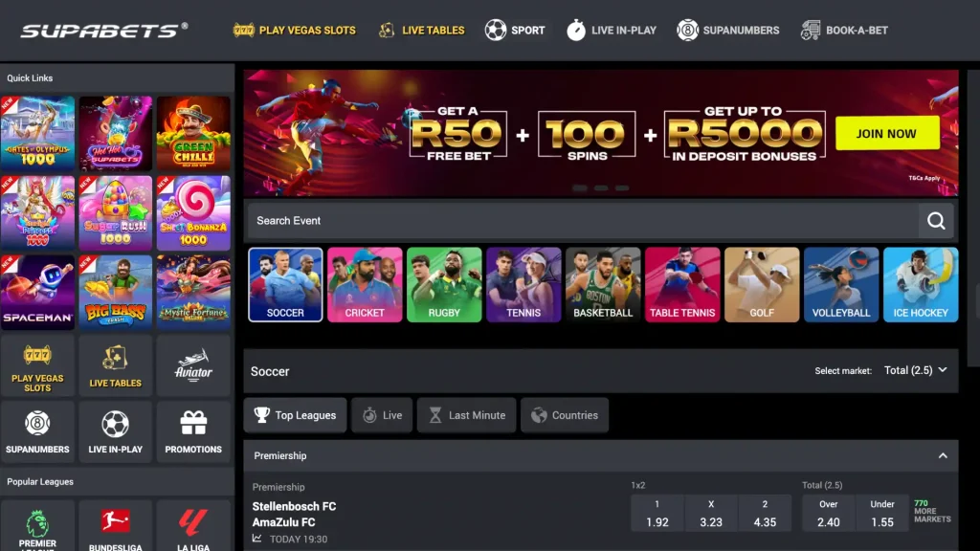
Task: Bet on Stellenbosch FC win at 1.92
Action: pos(657,514)
